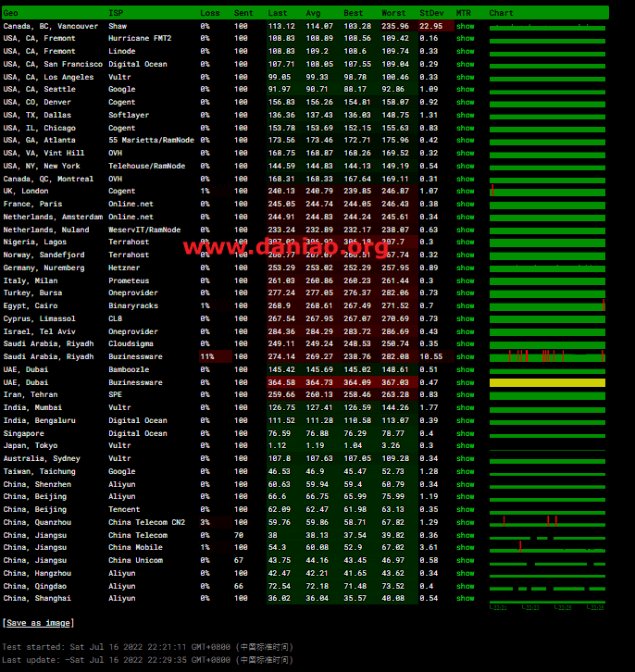Show MTR for China, Quanzhou China Telecom CN2
The width and height of the screenshot is (635, 672).
pos(465,522)
